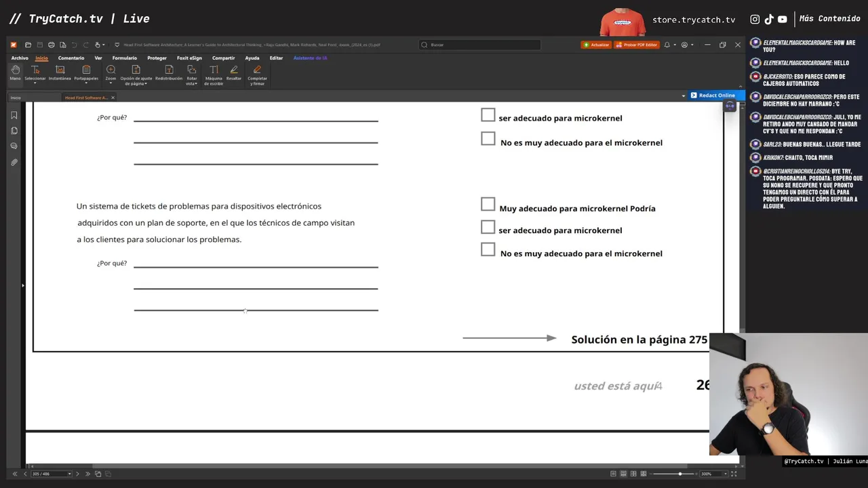Open the Redistribución reflow tool
This screenshot has width=868, height=488.
(x=169, y=73)
